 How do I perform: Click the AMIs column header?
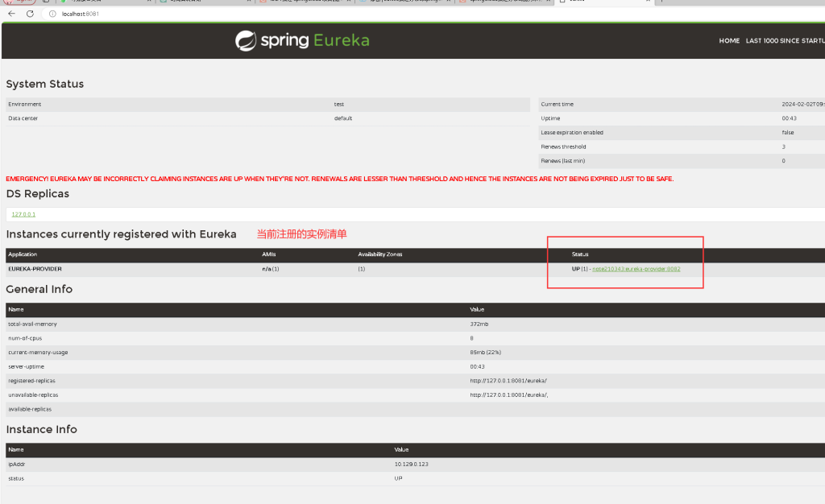click(x=269, y=254)
